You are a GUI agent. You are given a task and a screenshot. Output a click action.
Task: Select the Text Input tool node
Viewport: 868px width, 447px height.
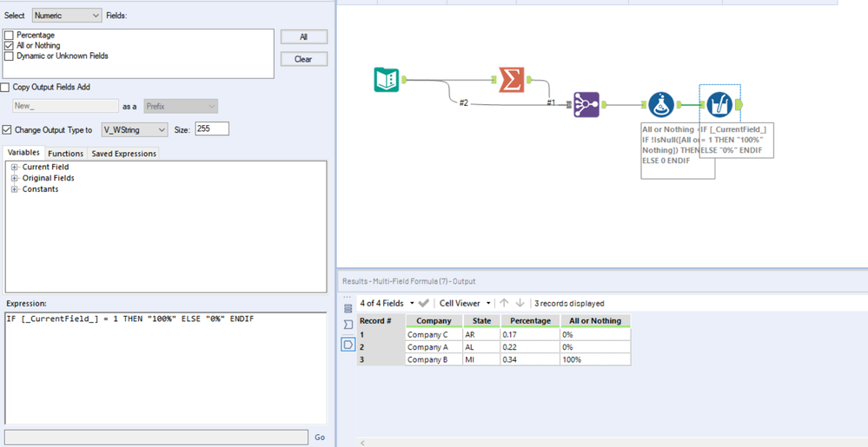click(386, 80)
